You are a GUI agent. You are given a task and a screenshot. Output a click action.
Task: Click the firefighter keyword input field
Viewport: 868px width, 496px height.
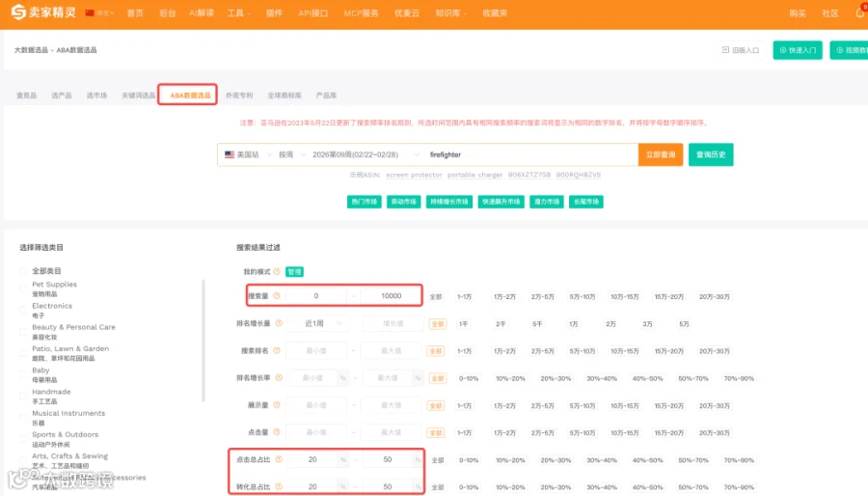530,154
